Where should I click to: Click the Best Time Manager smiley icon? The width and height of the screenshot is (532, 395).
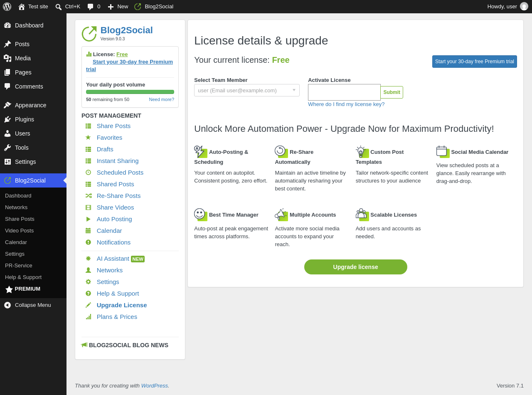200,215
